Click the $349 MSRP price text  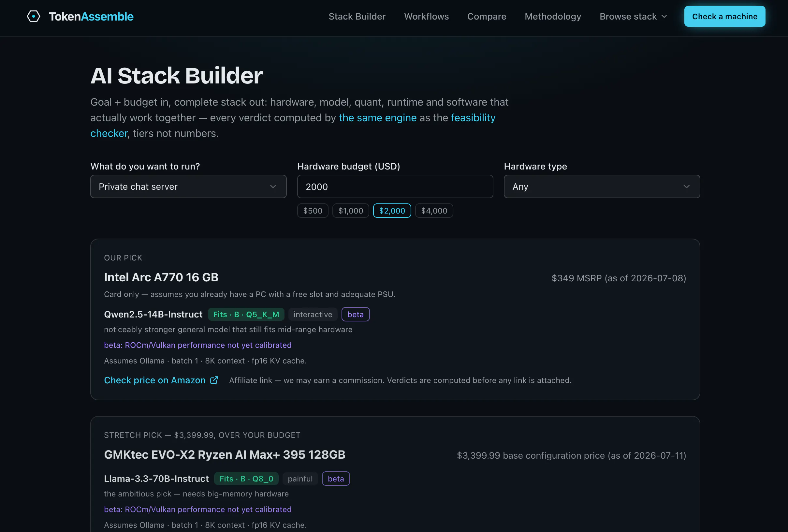pyautogui.click(x=619, y=278)
